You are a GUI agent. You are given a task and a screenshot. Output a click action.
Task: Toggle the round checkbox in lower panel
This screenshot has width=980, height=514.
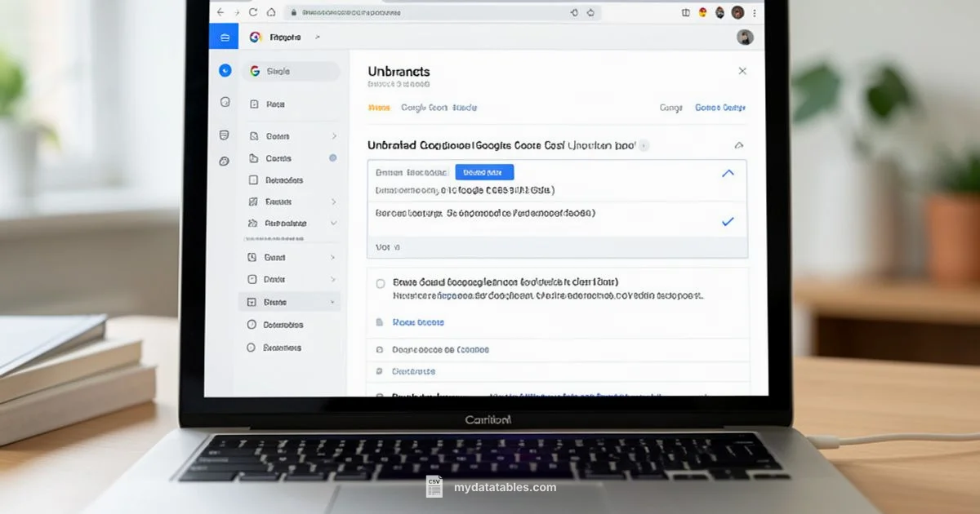click(381, 283)
